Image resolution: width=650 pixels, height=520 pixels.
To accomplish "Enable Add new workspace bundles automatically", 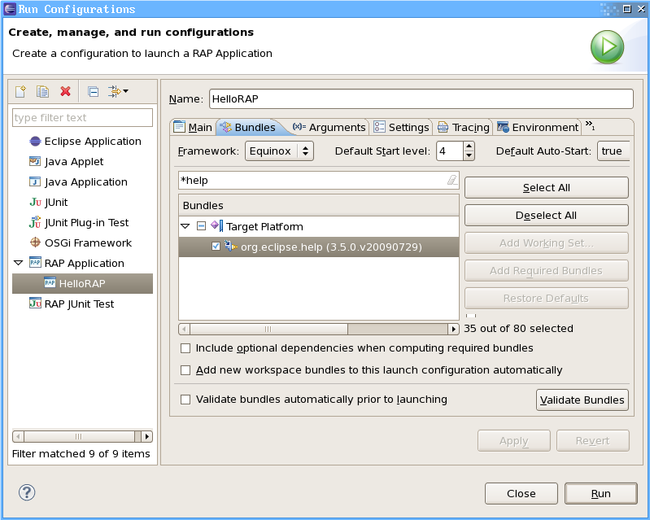I will [x=185, y=370].
